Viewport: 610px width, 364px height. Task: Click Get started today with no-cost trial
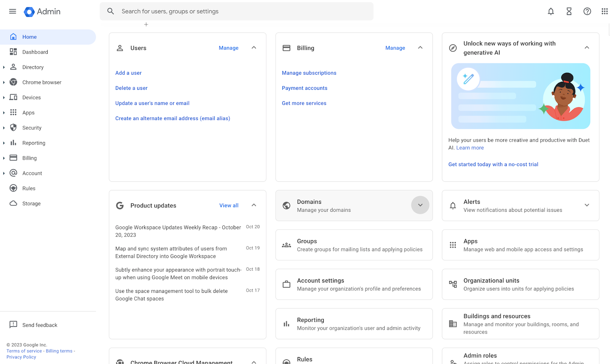[493, 164]
